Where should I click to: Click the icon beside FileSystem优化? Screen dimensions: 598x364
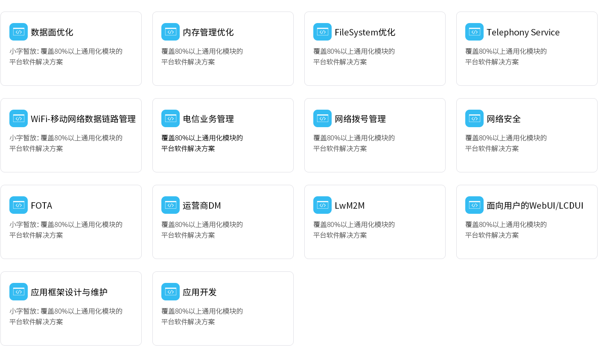tap(322, 32)
